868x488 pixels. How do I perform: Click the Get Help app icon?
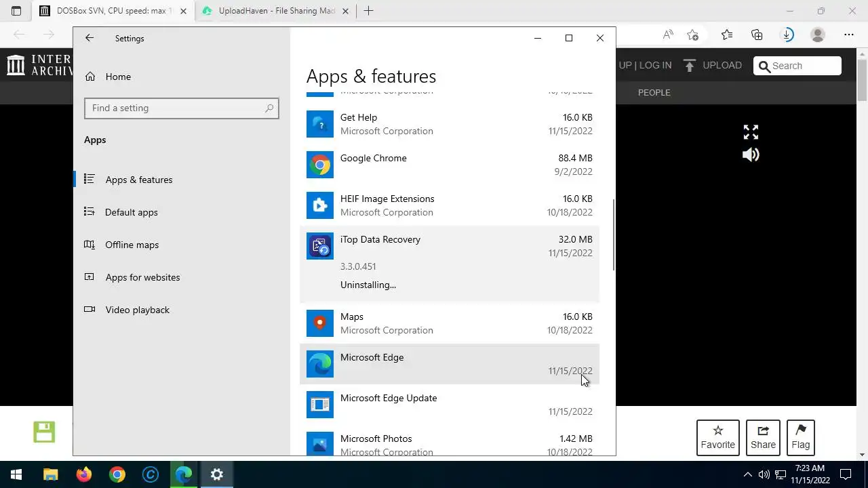tap(320, 124)
